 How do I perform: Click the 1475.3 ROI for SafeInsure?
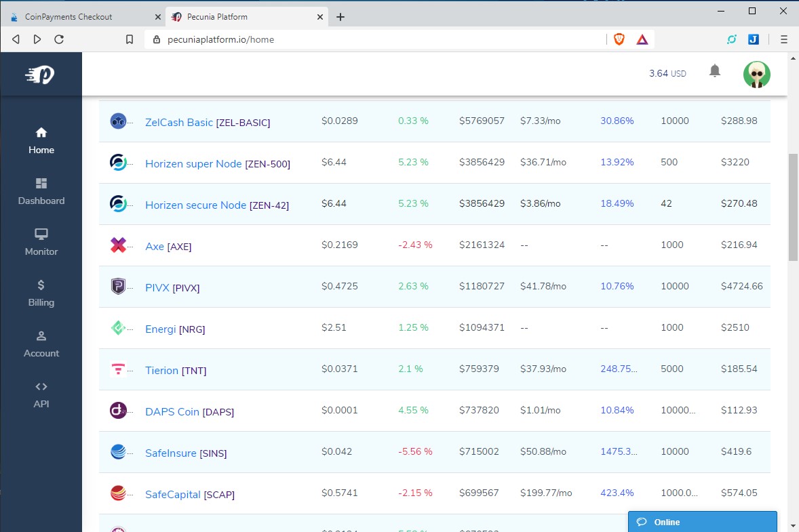619,451
